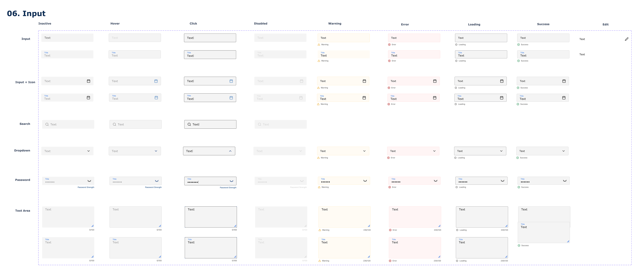This screenshot has height=268, width=644.
Task: Click calendar icon in Inactive untitled Input + Icon field
Action: pyautogui.click(x=89, y=81)
